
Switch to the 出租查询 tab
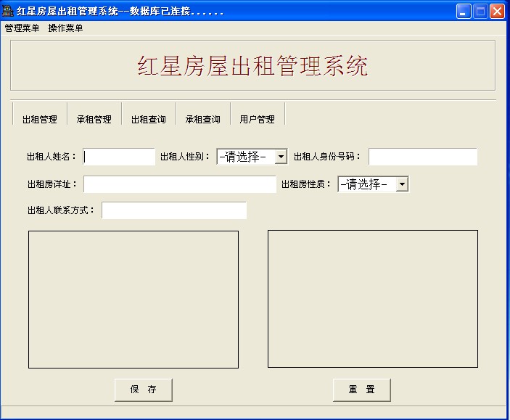click(148, 119)
